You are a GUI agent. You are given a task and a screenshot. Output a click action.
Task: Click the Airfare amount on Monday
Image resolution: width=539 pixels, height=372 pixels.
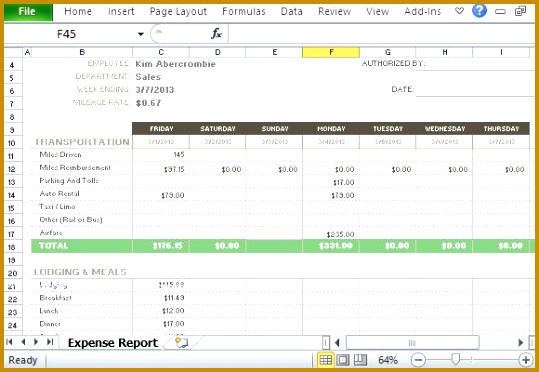tap(340, 234)
